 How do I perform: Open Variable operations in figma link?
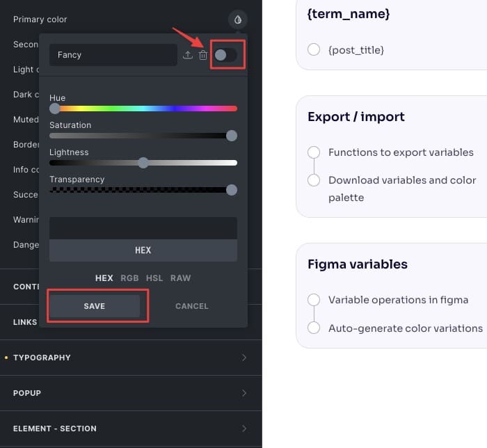coord(399,300)
